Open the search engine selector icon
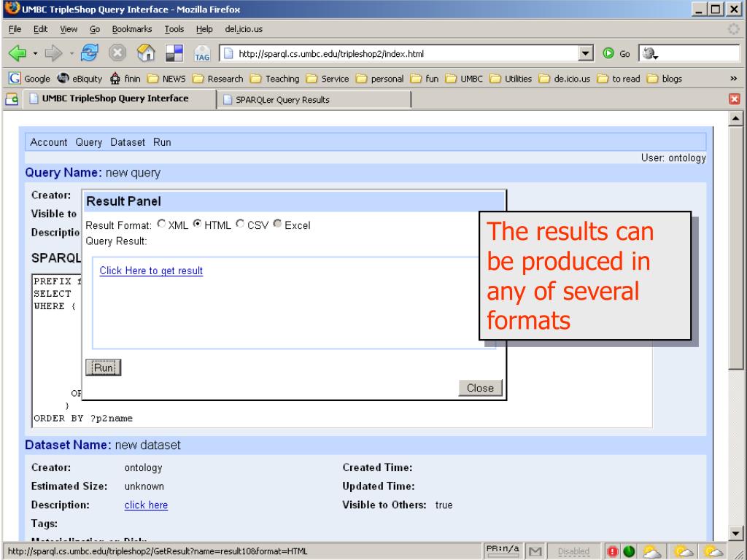Viewport: 747px width, 560px height. click(x=649, y=53)
